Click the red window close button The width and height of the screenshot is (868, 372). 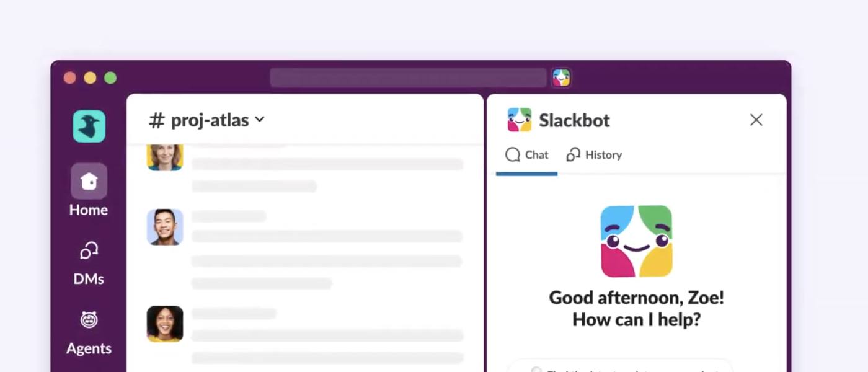(x=70, y=77)
